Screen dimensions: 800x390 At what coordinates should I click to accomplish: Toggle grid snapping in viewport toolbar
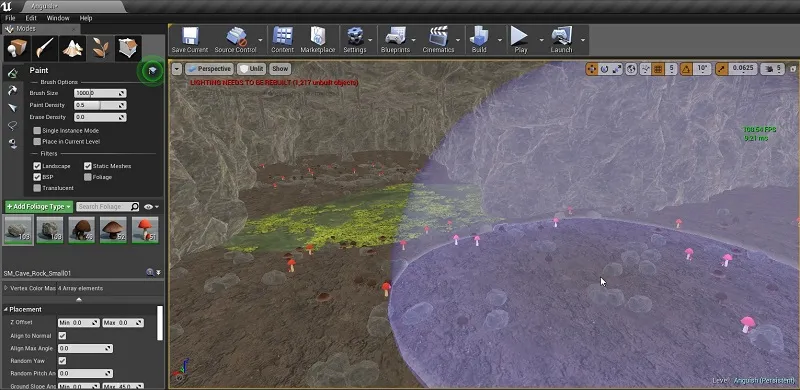point(659,68)
